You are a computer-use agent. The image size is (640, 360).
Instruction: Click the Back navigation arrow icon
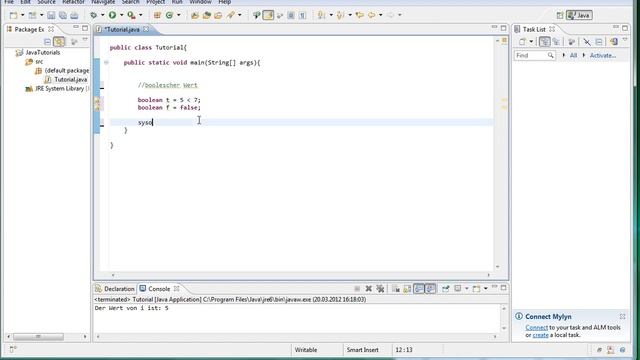[371, 16]
